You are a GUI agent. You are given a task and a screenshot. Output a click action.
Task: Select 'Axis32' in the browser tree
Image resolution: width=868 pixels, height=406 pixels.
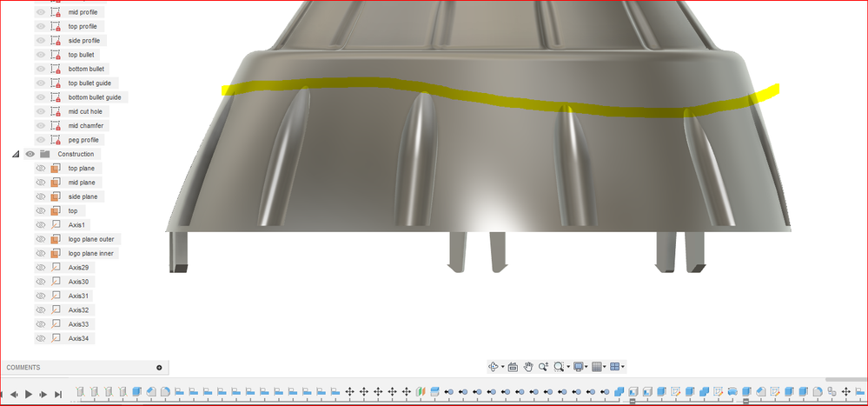coord(78,309)
